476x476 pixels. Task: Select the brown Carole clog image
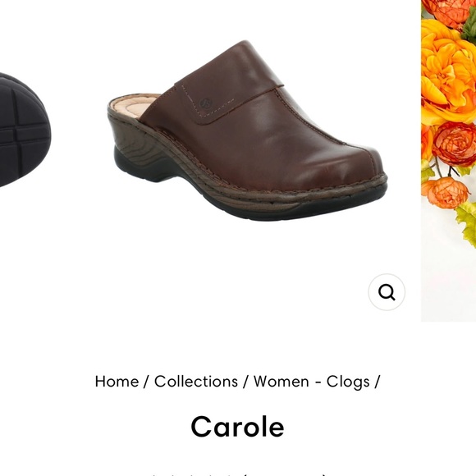pyautogui.click(x=247, y=130)
